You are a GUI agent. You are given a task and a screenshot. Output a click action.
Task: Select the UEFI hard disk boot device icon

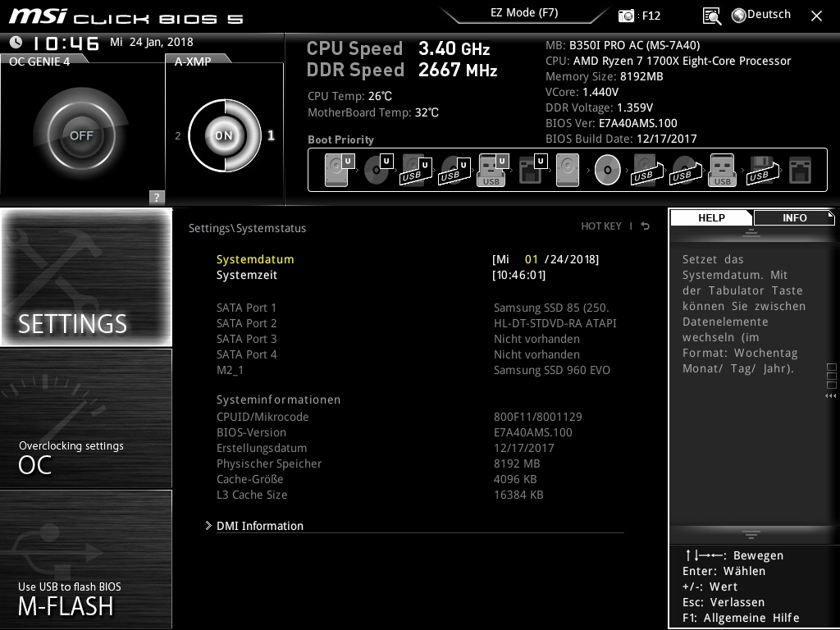(x=340, y=170)
